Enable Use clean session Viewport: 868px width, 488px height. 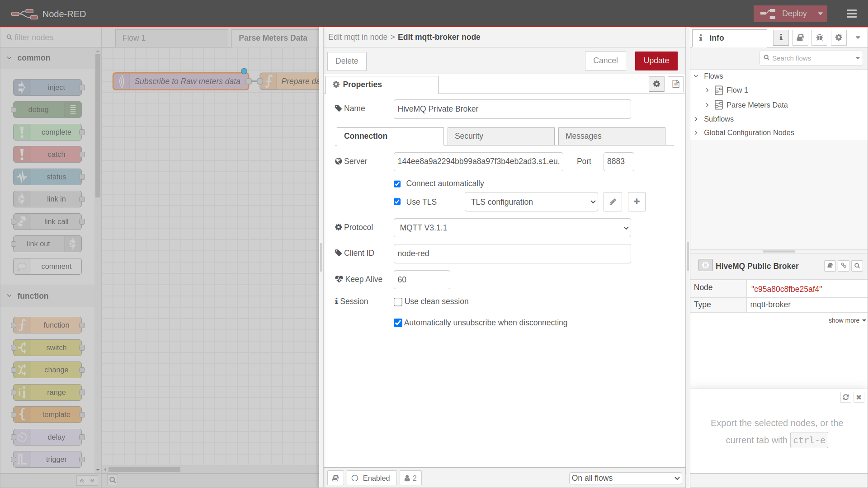pos(398,301)
